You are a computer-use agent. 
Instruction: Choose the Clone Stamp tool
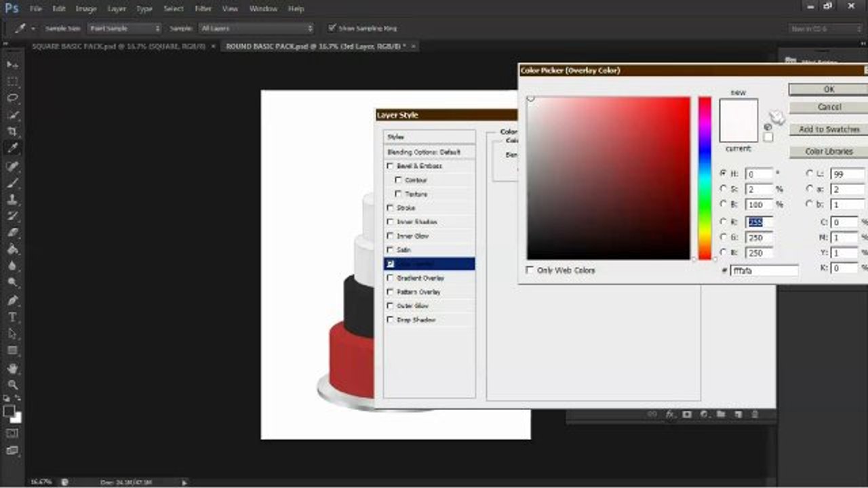tap(12, 200)
